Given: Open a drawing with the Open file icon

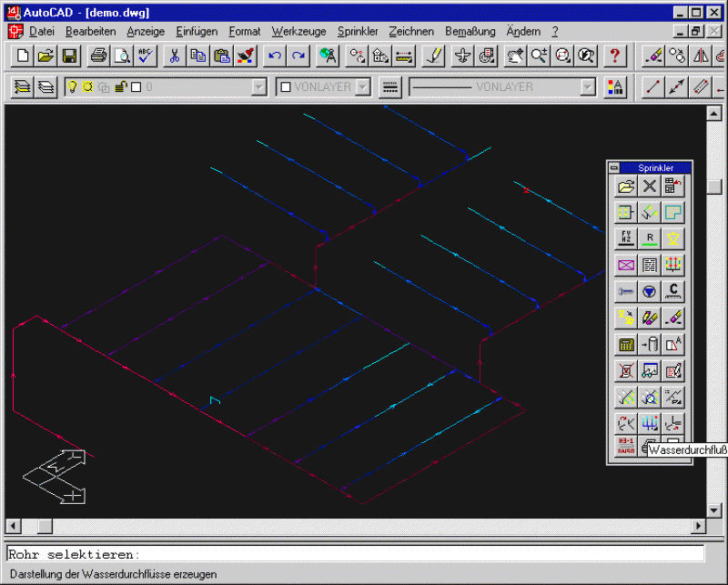Looking at the screenshot, I should [44, 55].
